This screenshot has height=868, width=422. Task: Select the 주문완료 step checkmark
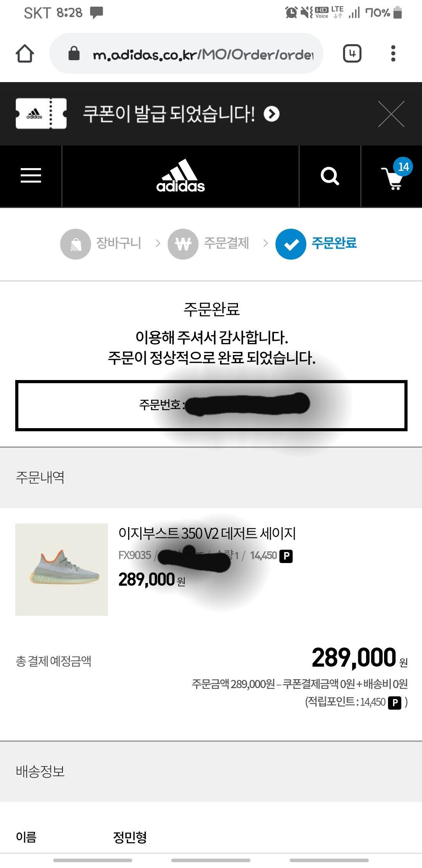point(291,244)
